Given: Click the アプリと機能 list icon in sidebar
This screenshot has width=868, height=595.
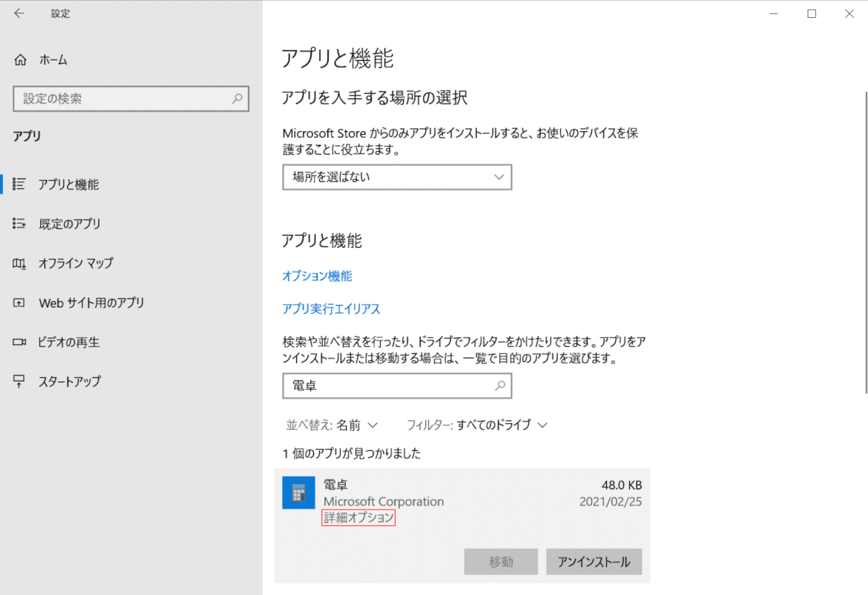Looking at the screenshot, I should point(19,184).
